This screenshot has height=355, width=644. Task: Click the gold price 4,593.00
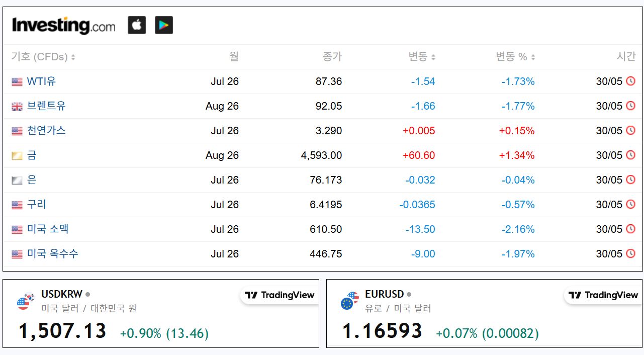coord(322,155)
